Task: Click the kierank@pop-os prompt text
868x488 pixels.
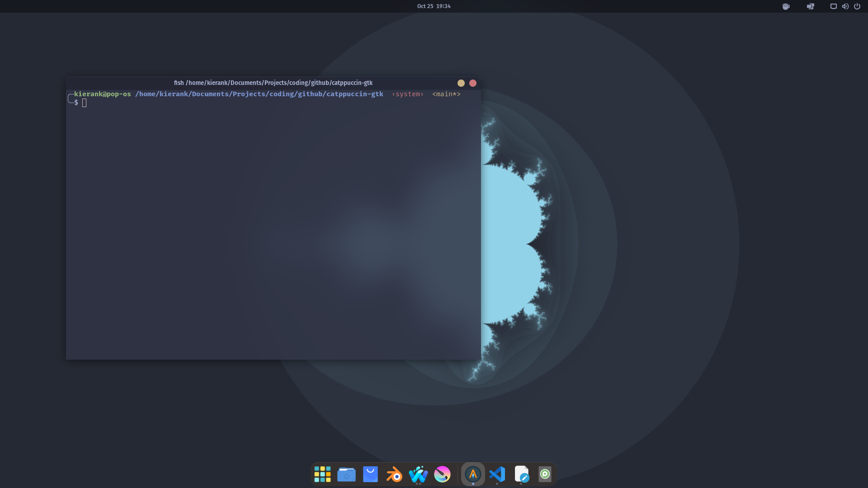Action: tap(103, 94)
